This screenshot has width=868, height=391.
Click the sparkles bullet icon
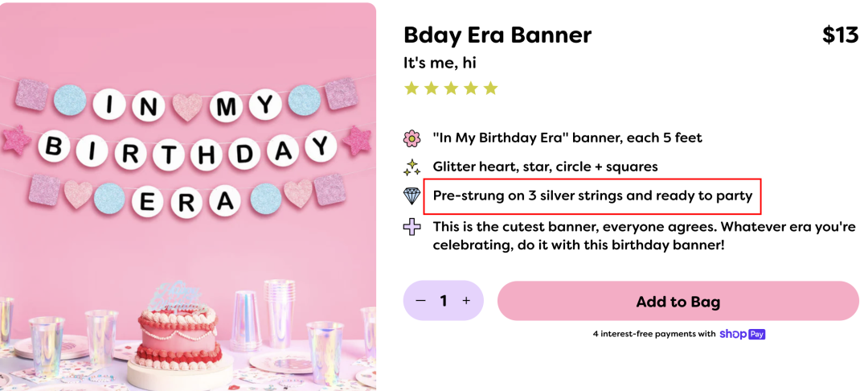(x=411, y=167)
